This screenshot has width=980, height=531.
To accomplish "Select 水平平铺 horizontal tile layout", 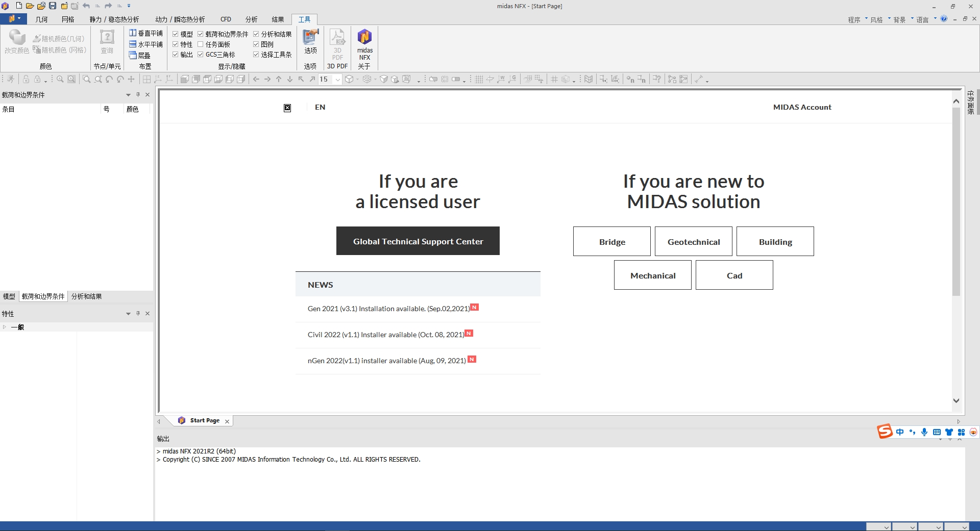I will [146, 44].
